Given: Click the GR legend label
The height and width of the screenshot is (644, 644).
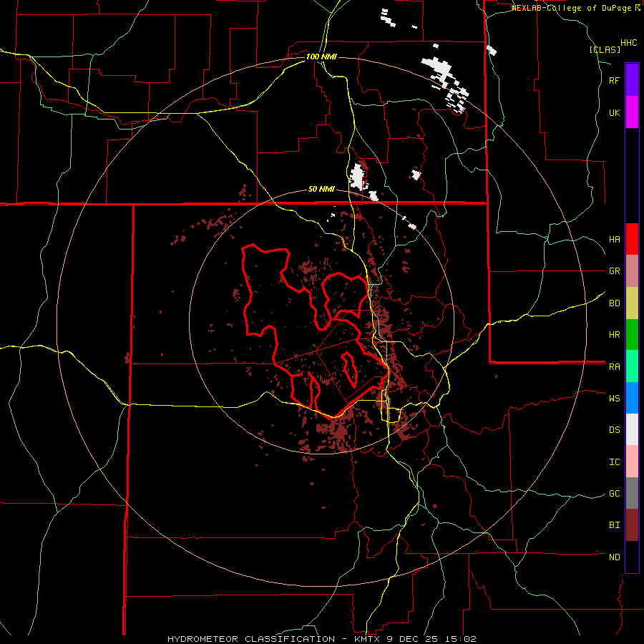Looking at the screenshot, I should 614,271.
